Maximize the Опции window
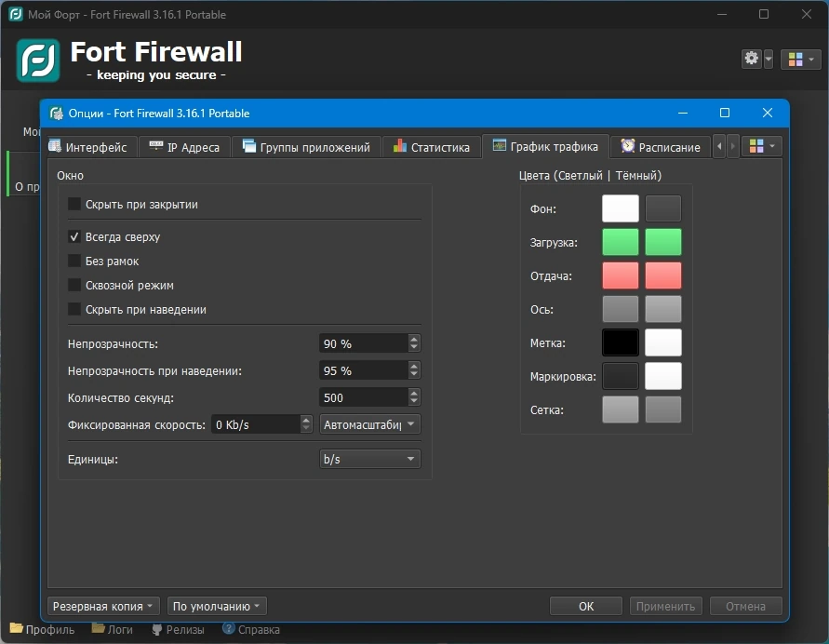Screen dimensions: 829x644 tap(725, 113)
